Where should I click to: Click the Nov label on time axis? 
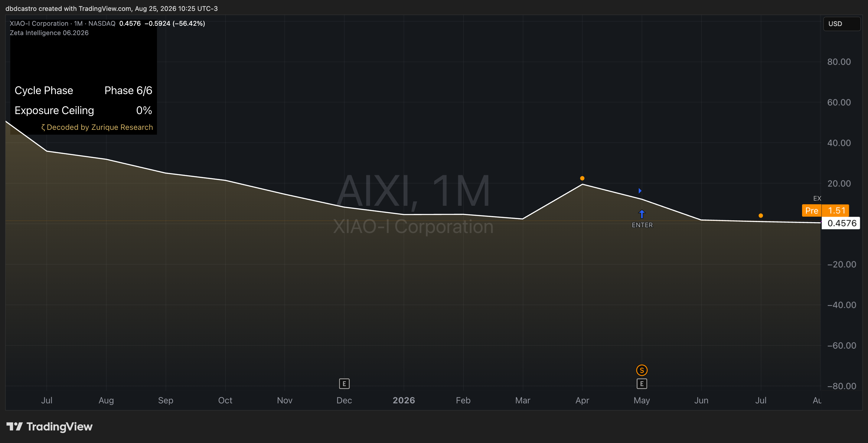coord(284,400)
